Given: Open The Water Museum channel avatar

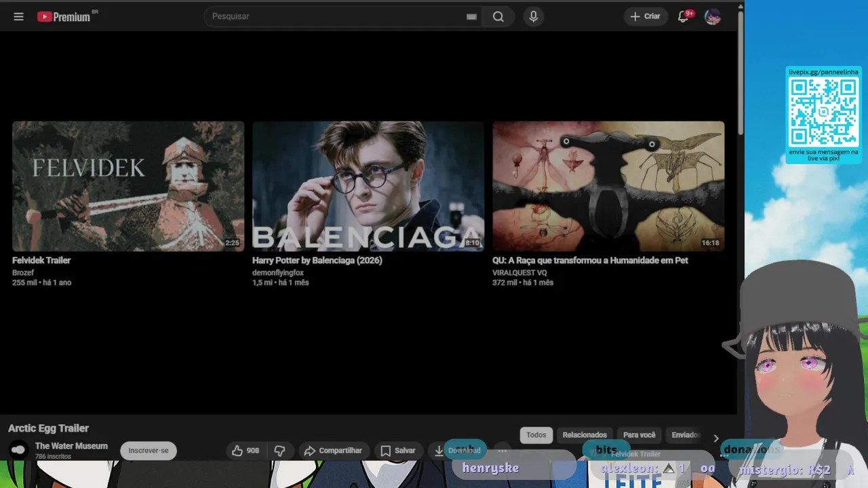Looking at the screenshot, I should pos(18,449).
